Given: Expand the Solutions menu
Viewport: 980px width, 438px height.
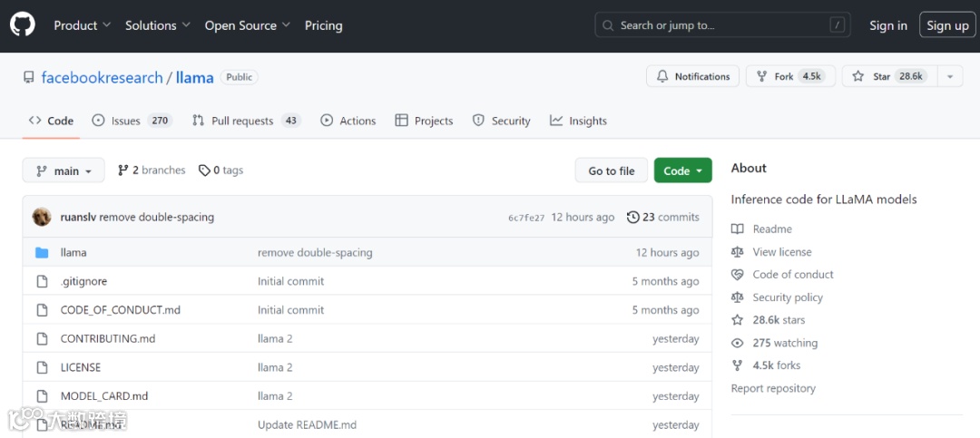Looking at the screenshot, I should (158, 25).
